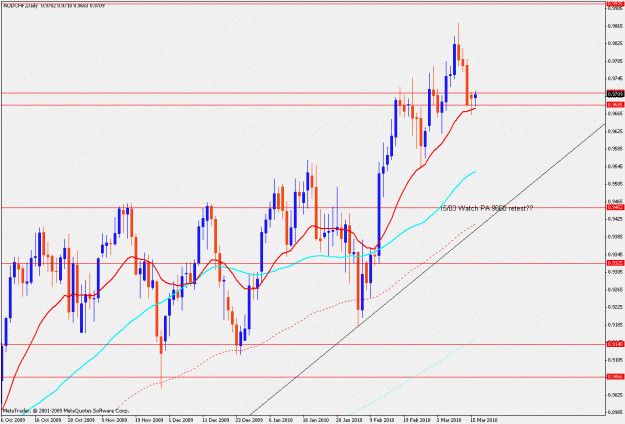Click the "9 Feb 2010" date axis label
This screenshot has height=424, width=625.
tap(382, 420)
